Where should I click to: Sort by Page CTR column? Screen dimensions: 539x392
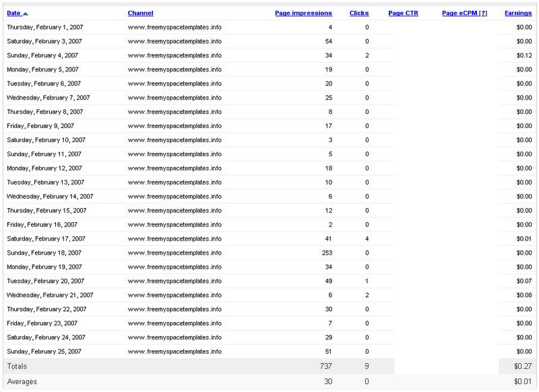[x=403, y=13]
